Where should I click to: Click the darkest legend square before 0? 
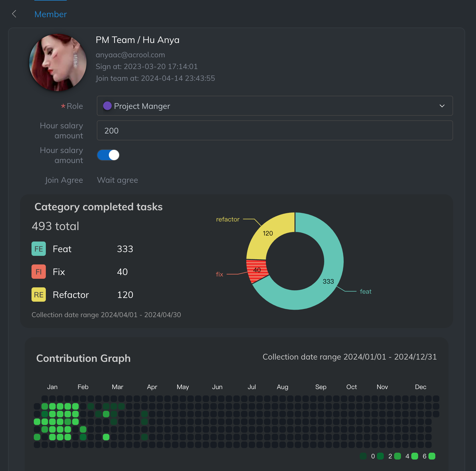pos(363,456)
